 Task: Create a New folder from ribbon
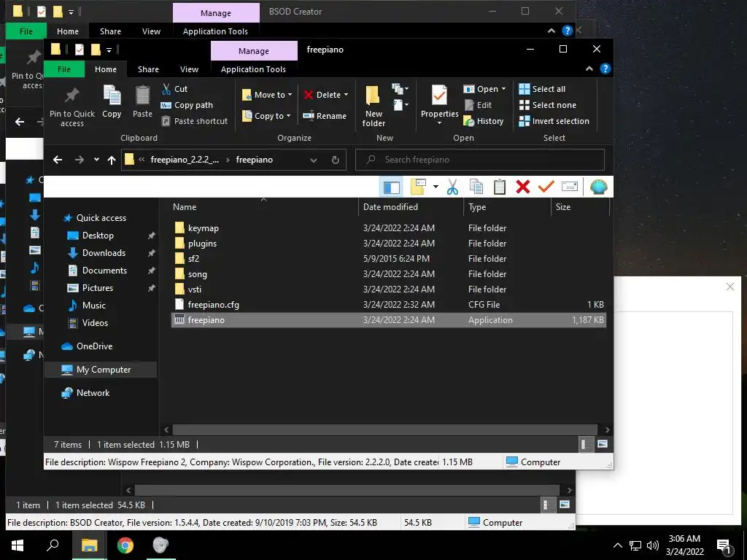click(373, 106)
